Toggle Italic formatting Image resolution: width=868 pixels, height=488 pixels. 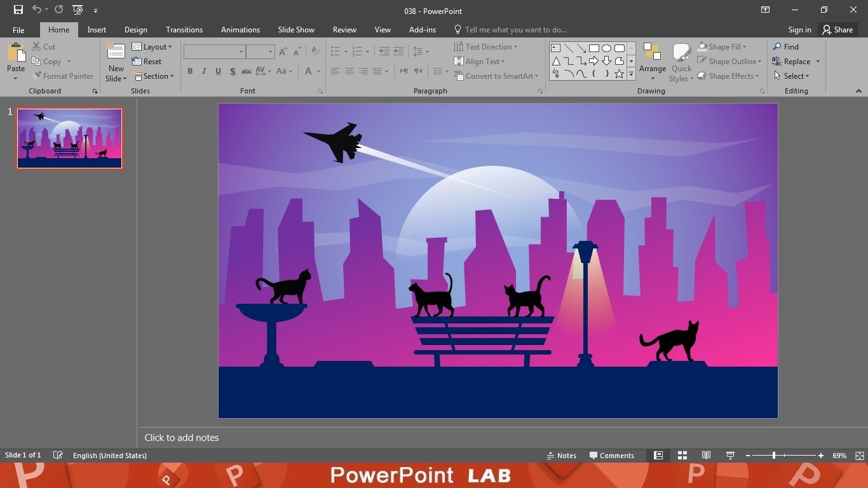click(x=204, y=71)
